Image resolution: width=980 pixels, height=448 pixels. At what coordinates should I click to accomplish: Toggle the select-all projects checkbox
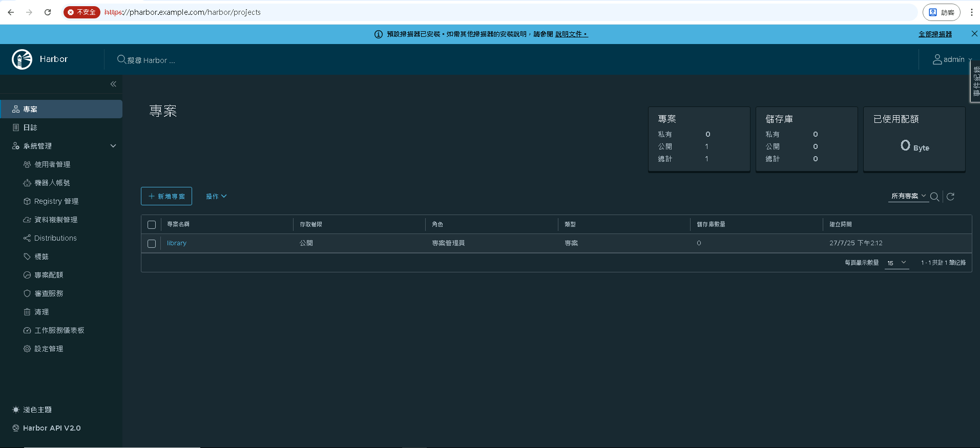coord(152,225)
